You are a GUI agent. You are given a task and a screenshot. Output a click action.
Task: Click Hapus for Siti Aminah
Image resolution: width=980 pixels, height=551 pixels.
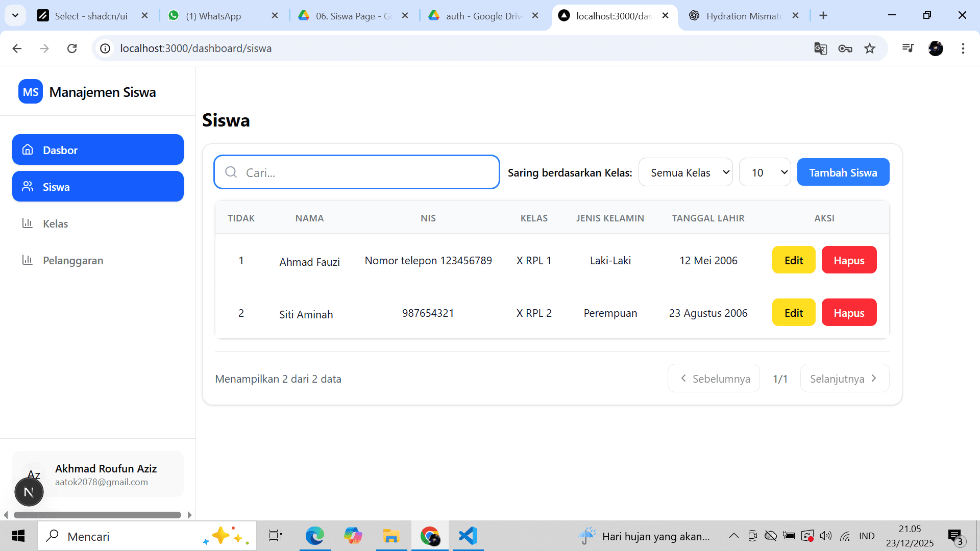(849, 313)
